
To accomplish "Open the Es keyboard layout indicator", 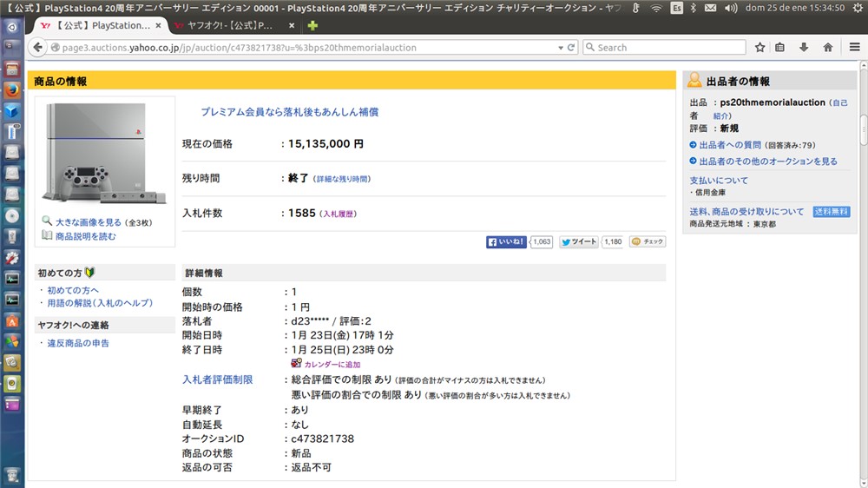I will click(x=676, y=8).
